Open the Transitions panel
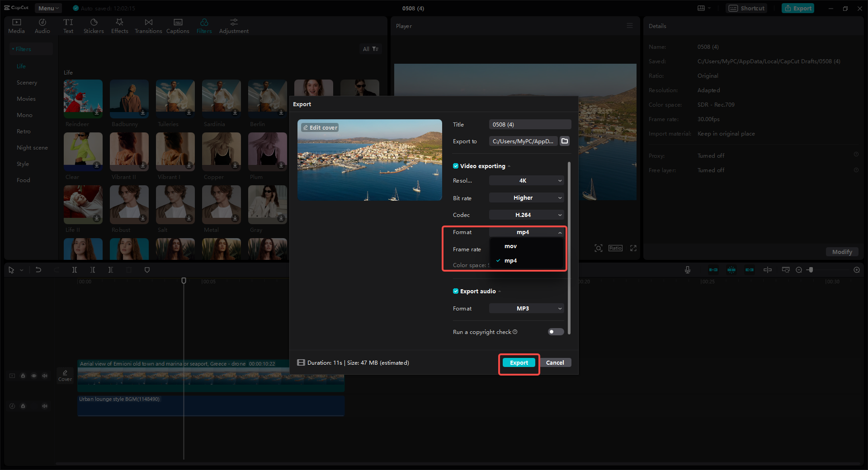Image resolution: width=868 pixels, height=470 pixels. point(148,25)
